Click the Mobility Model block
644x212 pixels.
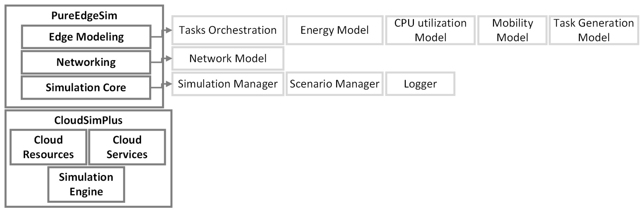pos(512,30)
